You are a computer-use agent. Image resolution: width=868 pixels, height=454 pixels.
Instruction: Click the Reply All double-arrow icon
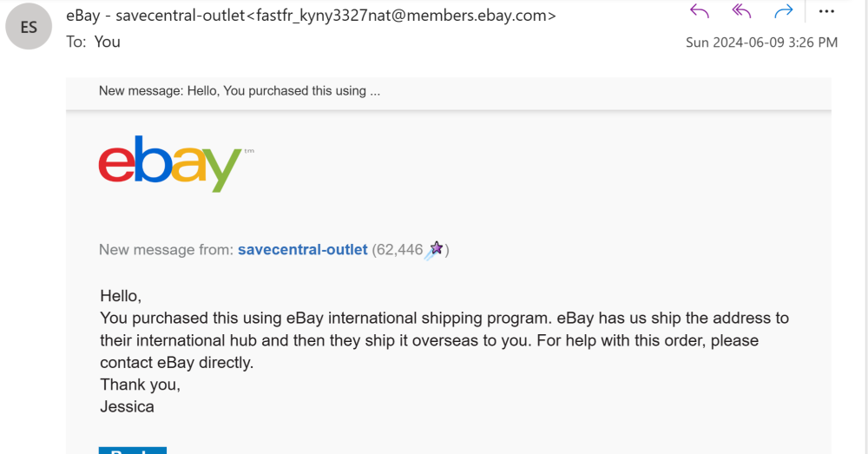[741, 11]
